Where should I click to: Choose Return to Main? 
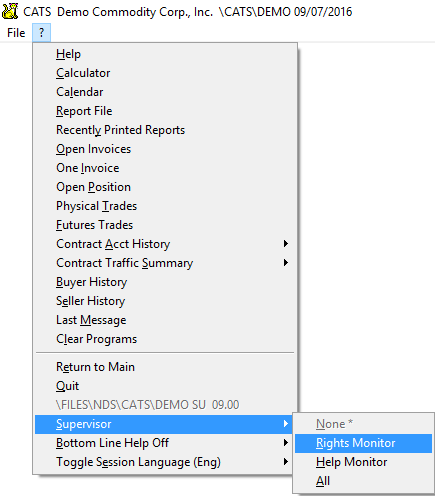(166, 367)
